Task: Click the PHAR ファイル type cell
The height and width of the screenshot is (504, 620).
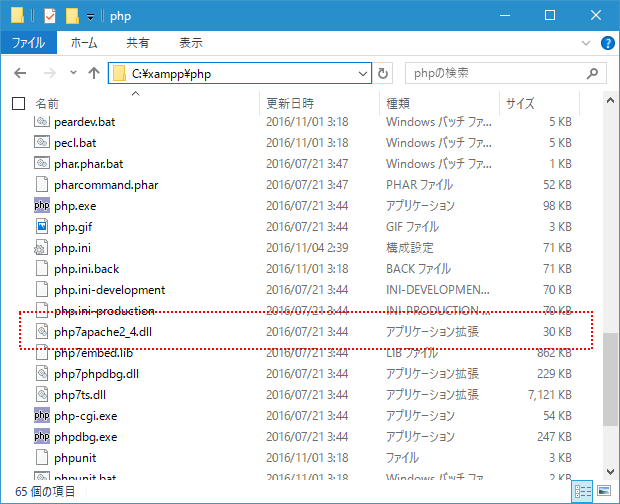Action: (x=419, y=185)
